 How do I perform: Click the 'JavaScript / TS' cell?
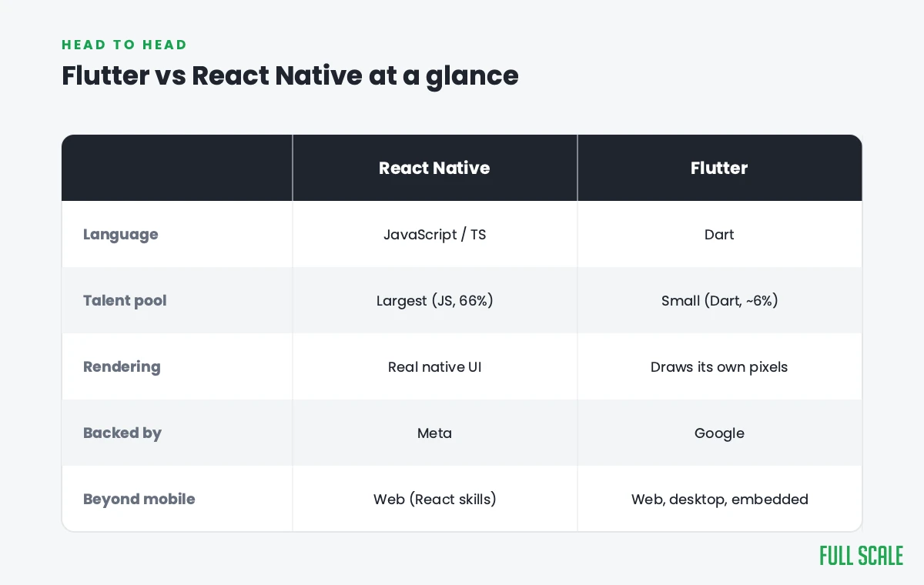(x=434, y=234)
